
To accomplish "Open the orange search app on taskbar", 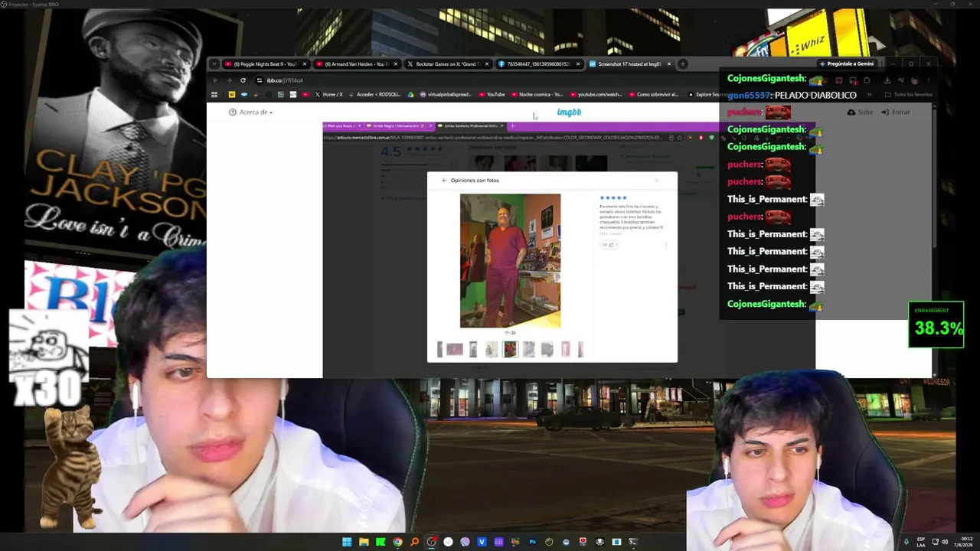I will [x=414, y=542].
